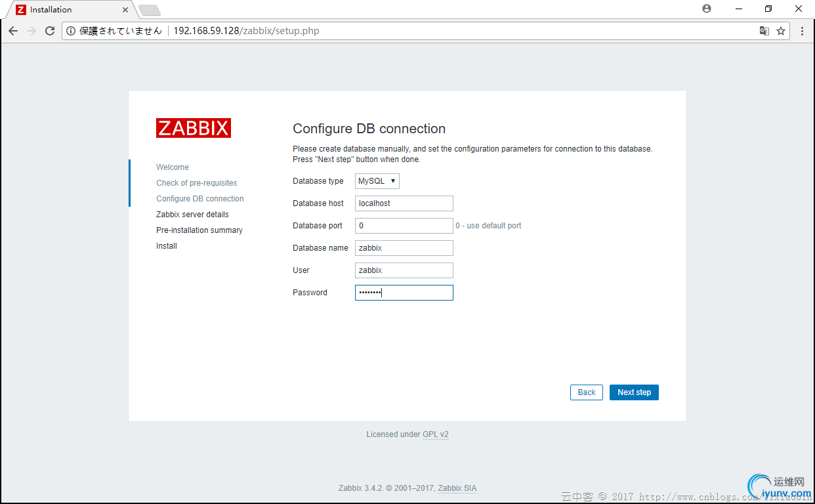This screenshot has height=504, width=815.
Task: Click the address bar URL
Action: click(246, 31)
